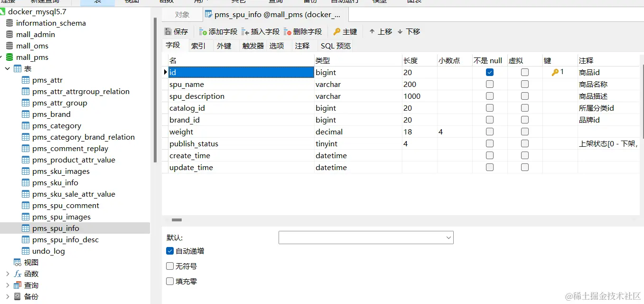Expand the 查询 queries node
Viewport: 644px width, 304px height.
point(7,285)
